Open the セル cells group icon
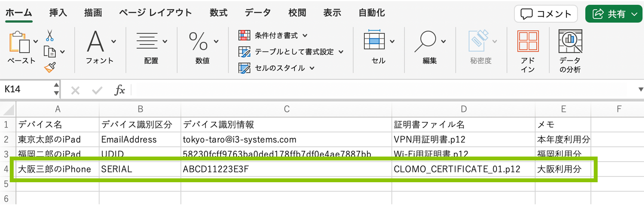Image resolution: width=644 pixels, height=205 pixels. coord(374,40)
